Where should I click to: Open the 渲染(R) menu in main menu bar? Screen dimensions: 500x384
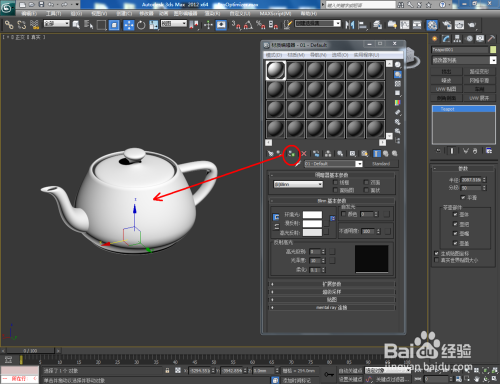click(212, 14)
